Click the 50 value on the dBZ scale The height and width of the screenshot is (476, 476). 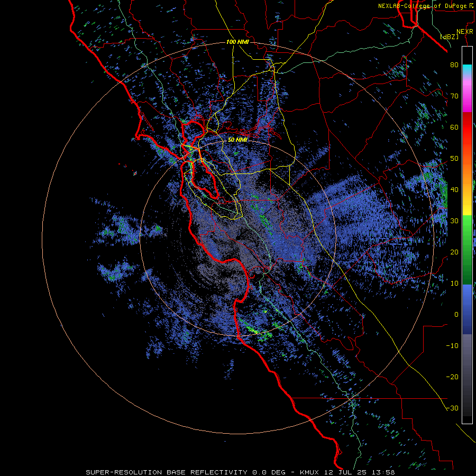[454, 159]
